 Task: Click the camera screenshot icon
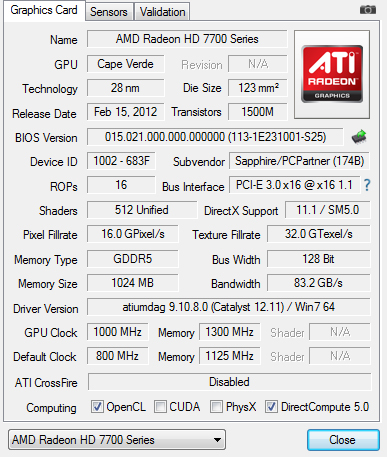click(368, 10)
